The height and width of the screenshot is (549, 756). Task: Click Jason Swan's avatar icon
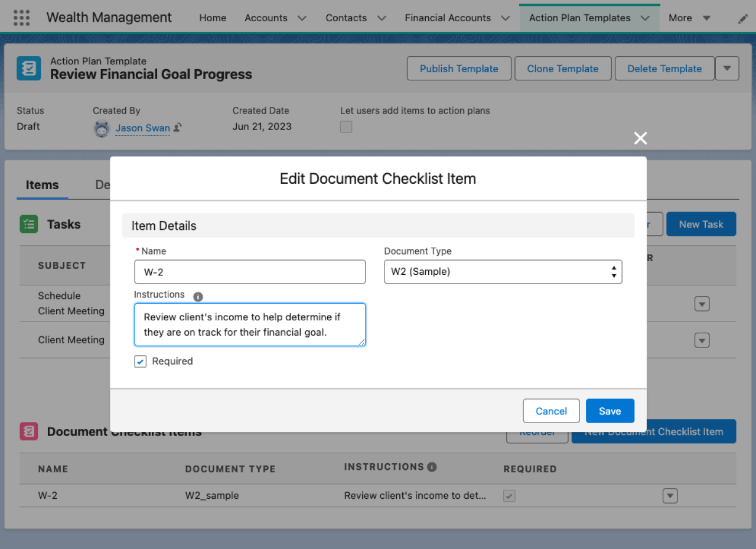(102, 128)
